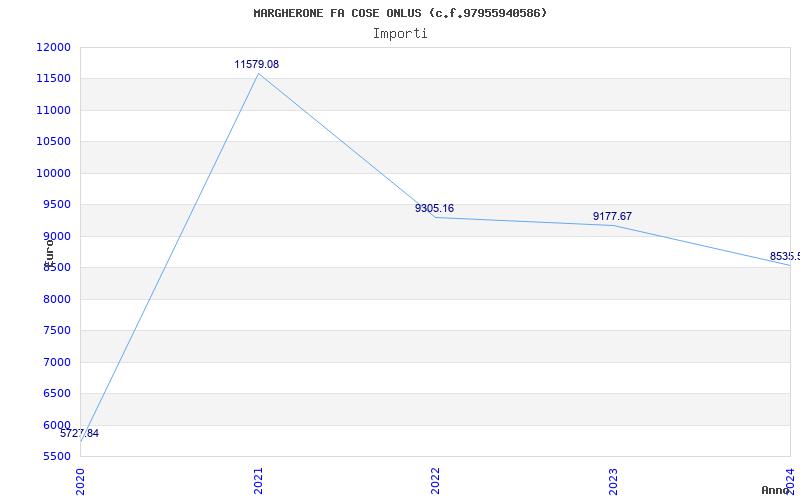Click the 5500 y-axis value
The width and height of the screenshot is (800, 500).
coord(56,456)
